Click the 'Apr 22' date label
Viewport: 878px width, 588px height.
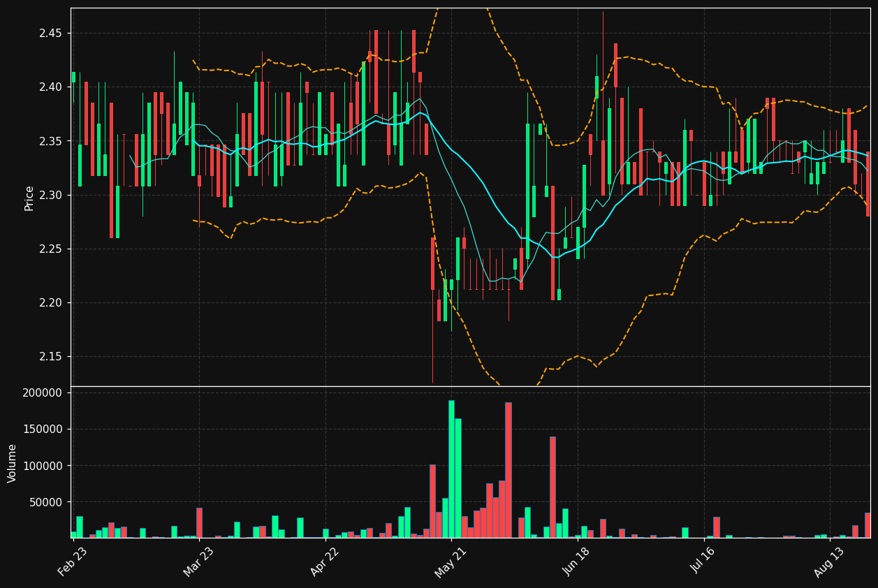[325, 561]
